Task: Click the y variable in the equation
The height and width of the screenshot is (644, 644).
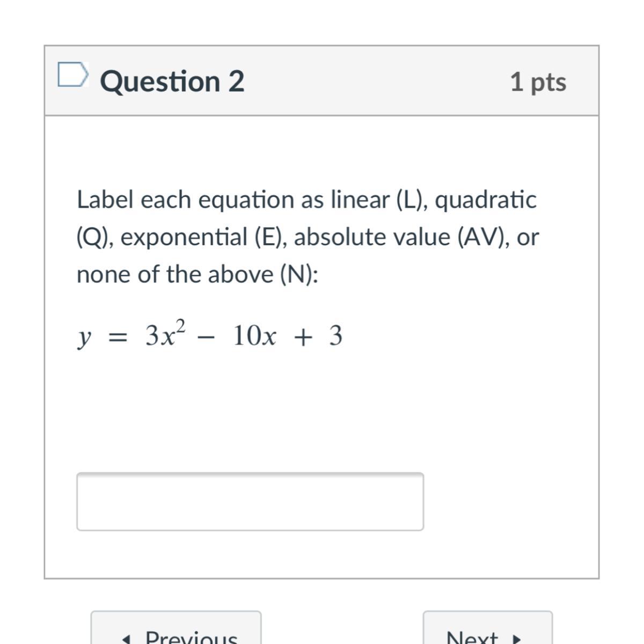Action: tap(84, 338)
